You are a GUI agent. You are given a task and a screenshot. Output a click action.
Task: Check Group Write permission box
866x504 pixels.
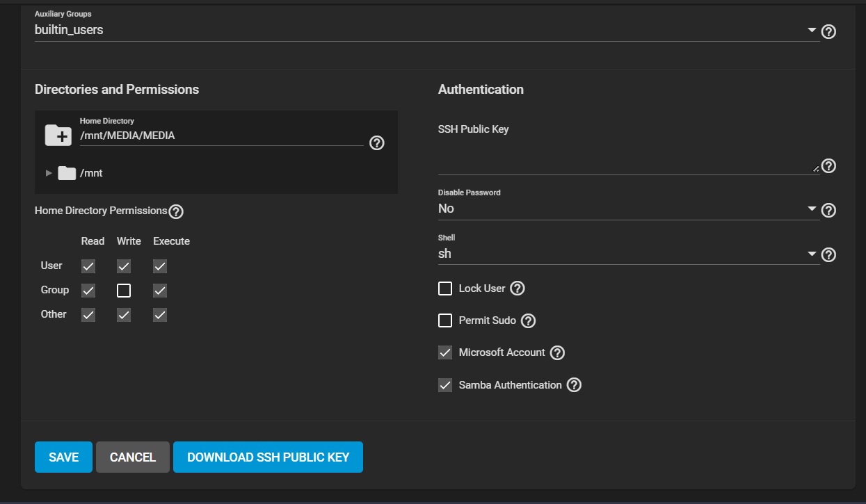pos(124,291)
